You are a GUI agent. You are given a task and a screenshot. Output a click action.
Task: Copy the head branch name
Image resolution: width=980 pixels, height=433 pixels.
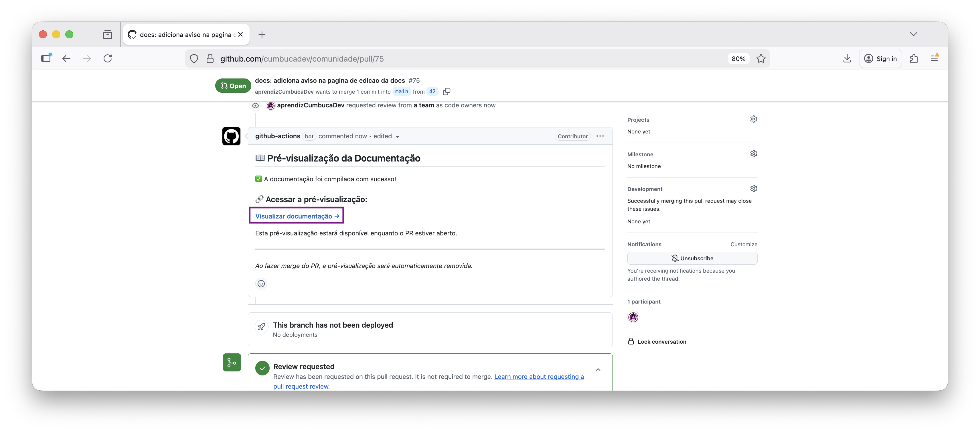coord(446,91)
